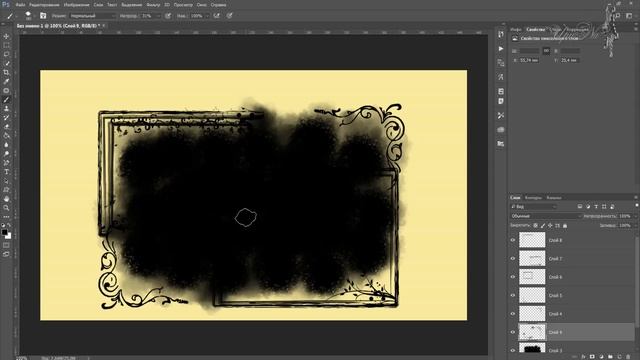The image size is (640, 360).
Task: Open layer filter type dropdown Вид
Action: click(533, 207)
